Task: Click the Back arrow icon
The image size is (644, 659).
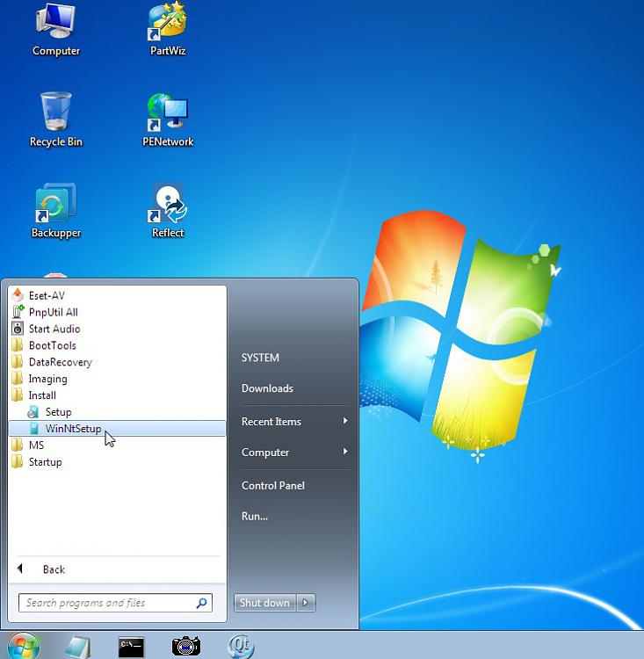Action: pos(19,569)
